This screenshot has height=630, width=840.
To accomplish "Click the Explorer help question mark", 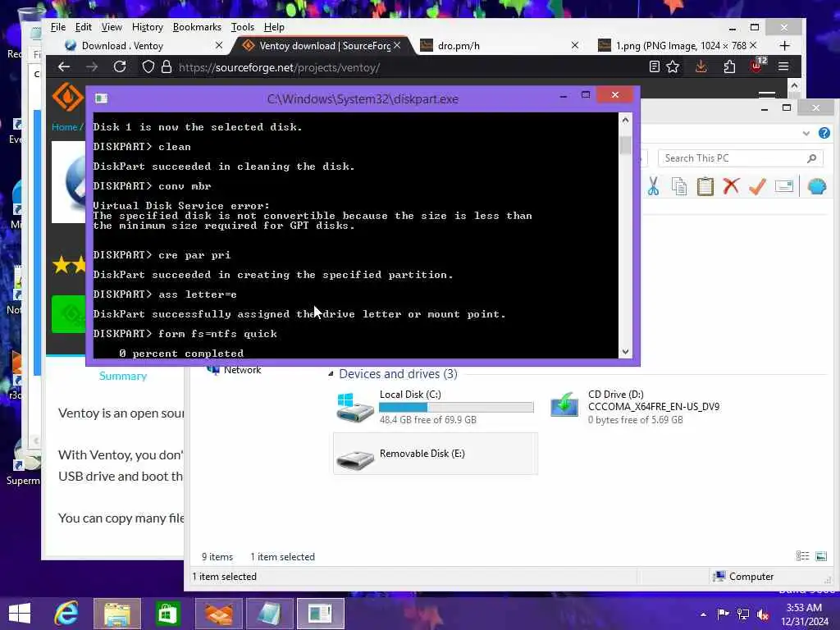I will point(824,133).
